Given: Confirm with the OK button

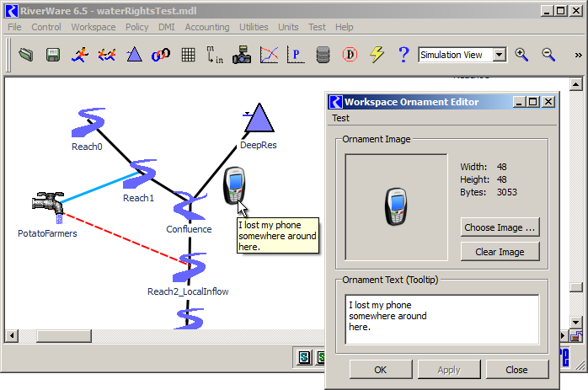Looking at the screenshot, I should point(380,370).
